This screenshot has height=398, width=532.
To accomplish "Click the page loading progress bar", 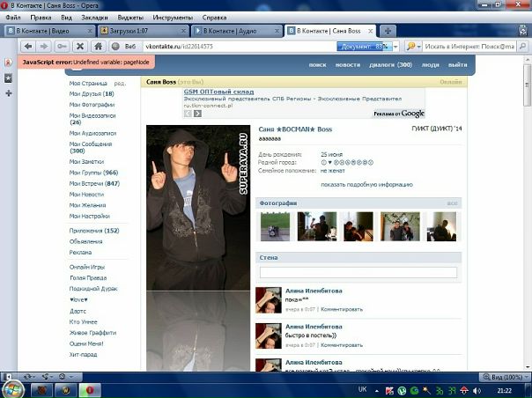I will click(x=364, y=46).
